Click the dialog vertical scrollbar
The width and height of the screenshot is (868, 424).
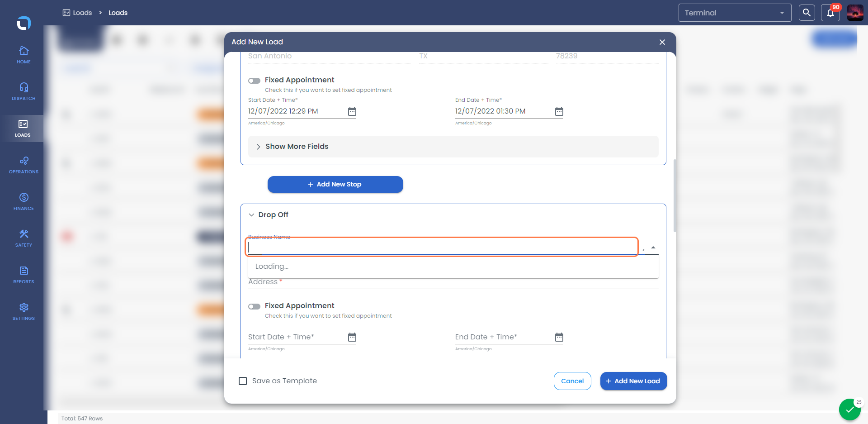675,195
